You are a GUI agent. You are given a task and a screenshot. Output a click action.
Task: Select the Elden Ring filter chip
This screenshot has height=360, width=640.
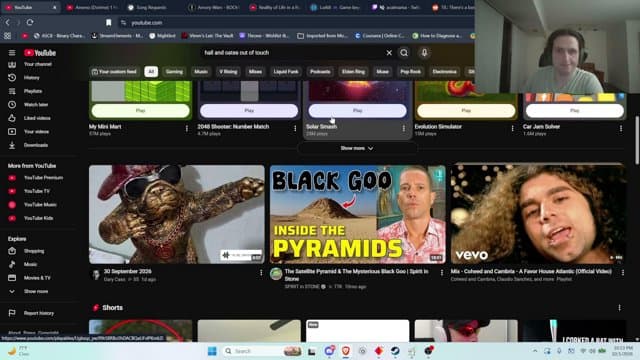(x=353, y=71)
